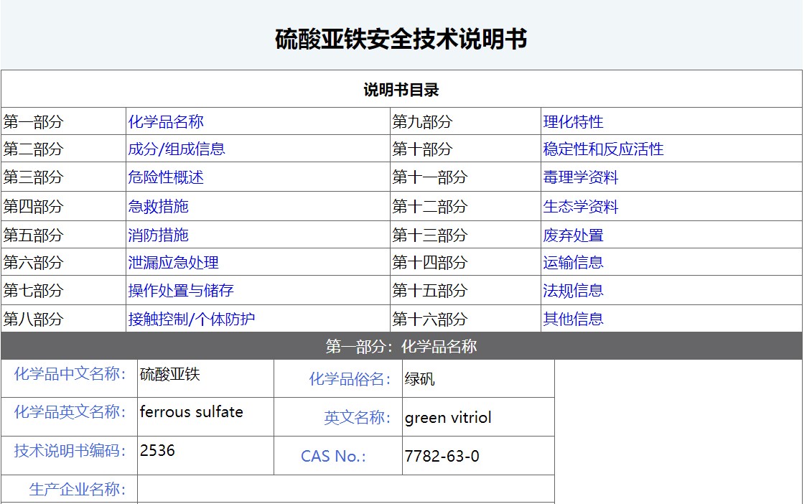Jump to 稳定性和反应活性 section
The image size is (812, 504).
[x=603, y=149]
